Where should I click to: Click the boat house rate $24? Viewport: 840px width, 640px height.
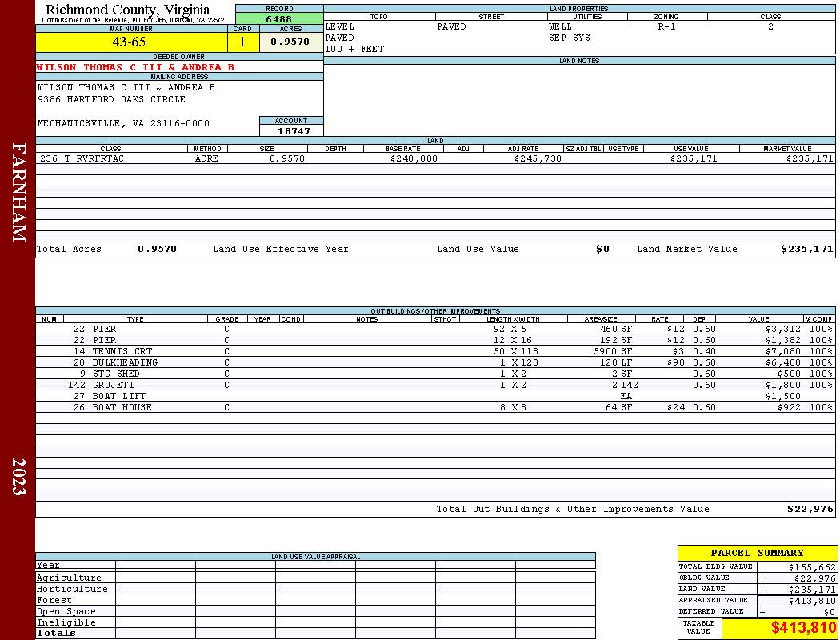click(676, 407)
